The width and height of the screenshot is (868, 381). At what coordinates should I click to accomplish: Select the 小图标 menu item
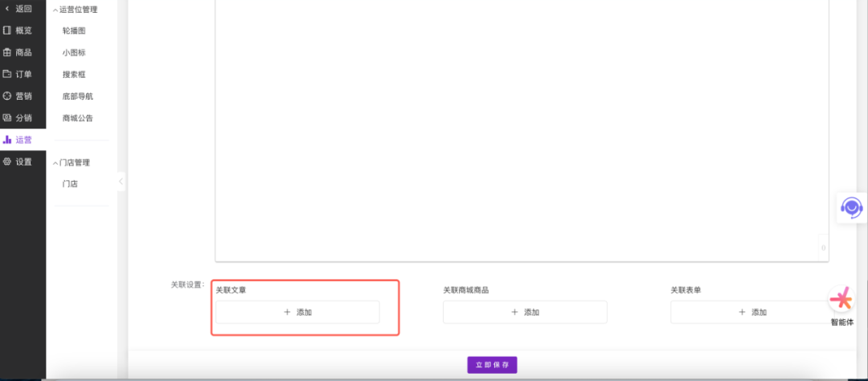tap(74, 52)
